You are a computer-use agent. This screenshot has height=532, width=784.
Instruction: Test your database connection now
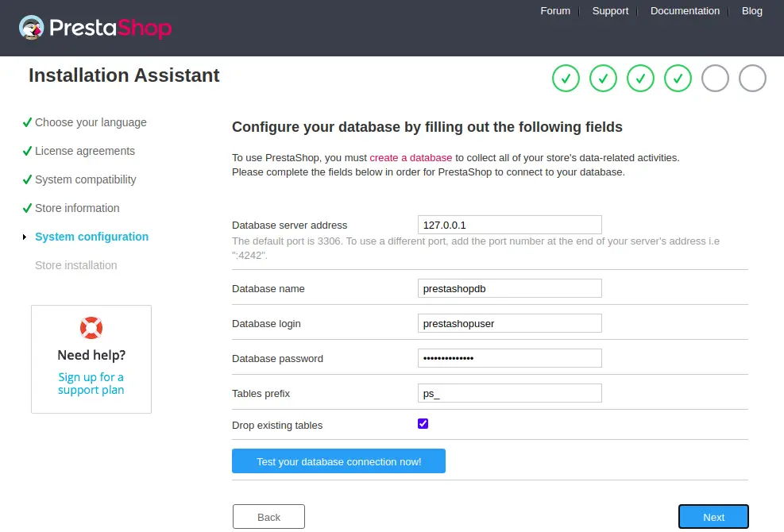[338, 461]
